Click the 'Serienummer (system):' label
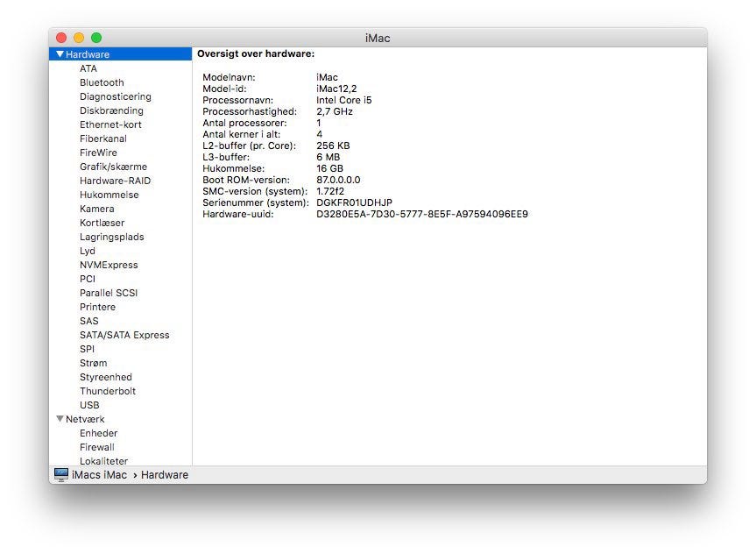This screenshot has height=554, width=756. (256, 202)
